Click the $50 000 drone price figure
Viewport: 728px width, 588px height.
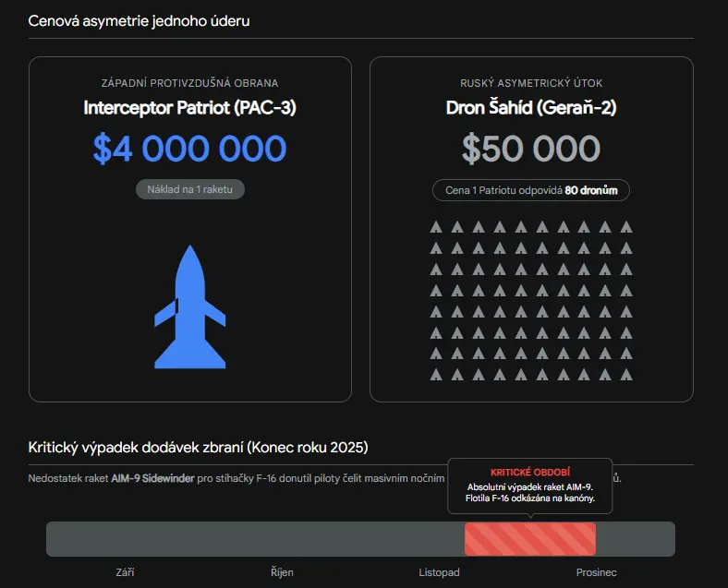531,149
